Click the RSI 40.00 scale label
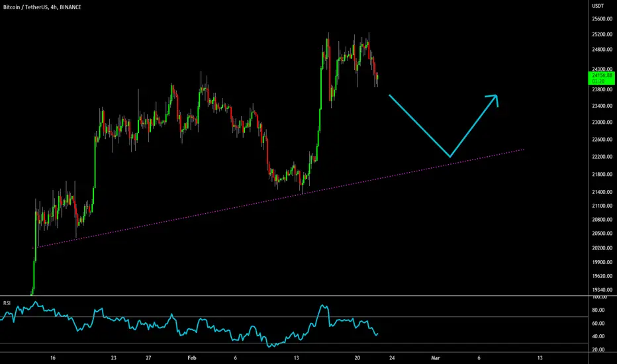The height and width of the screenshot is (364, 617). pyautogui.click(x=598, y=336)
